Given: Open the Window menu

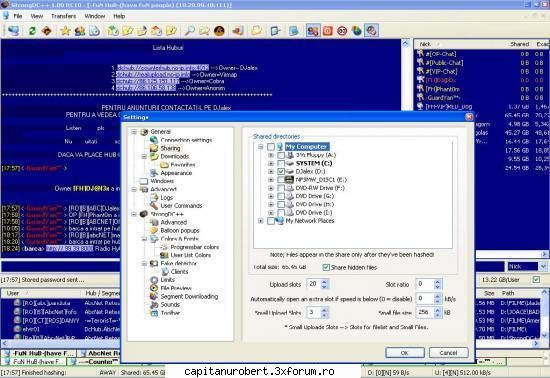Looking at the screenshot, I should click(x=95, y=16).
